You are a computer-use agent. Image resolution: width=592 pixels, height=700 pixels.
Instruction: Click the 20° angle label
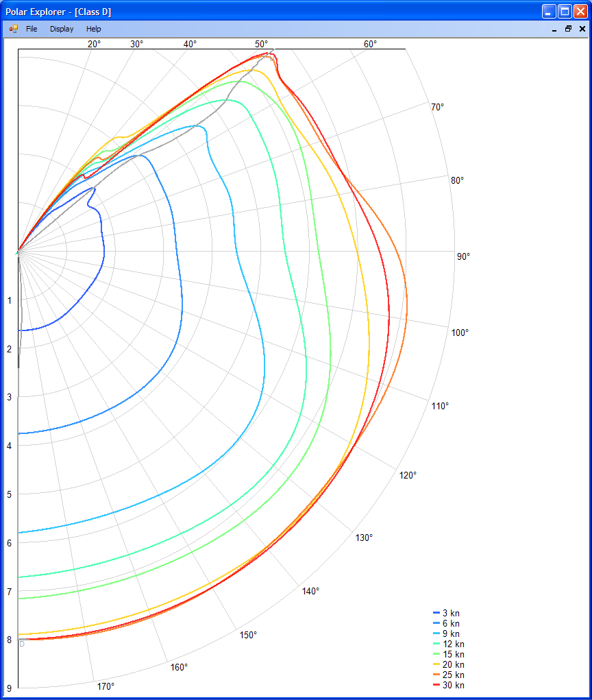tap(94, 44)
